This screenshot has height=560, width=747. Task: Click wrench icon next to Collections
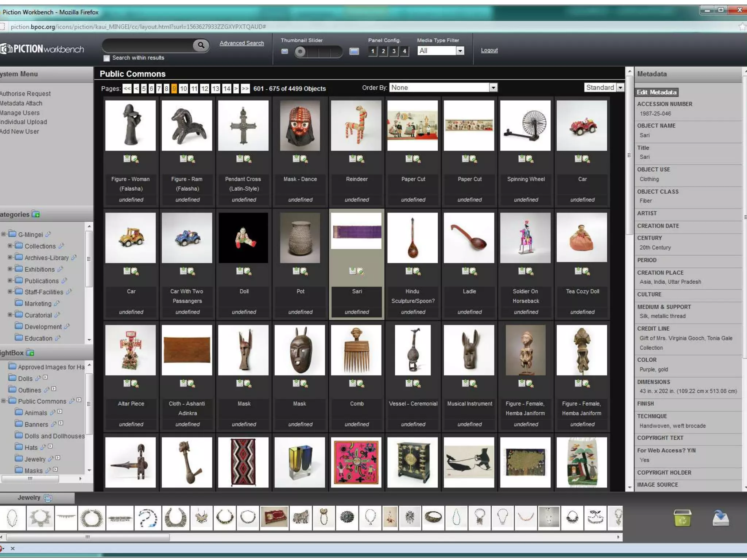61,246
